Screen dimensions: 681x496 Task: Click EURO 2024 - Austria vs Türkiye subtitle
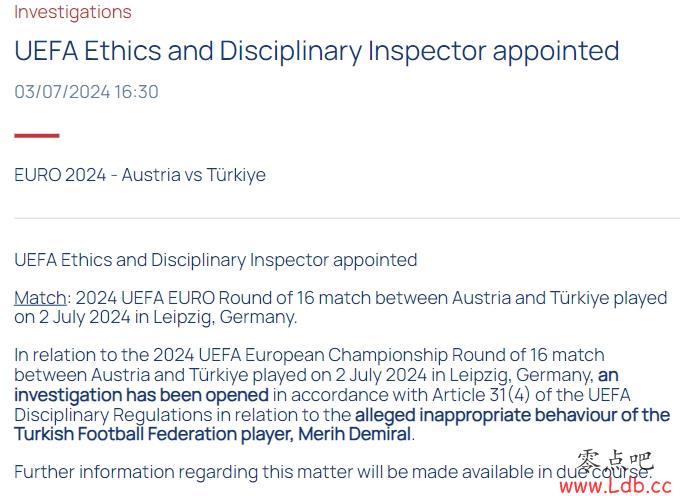(140, 175)
